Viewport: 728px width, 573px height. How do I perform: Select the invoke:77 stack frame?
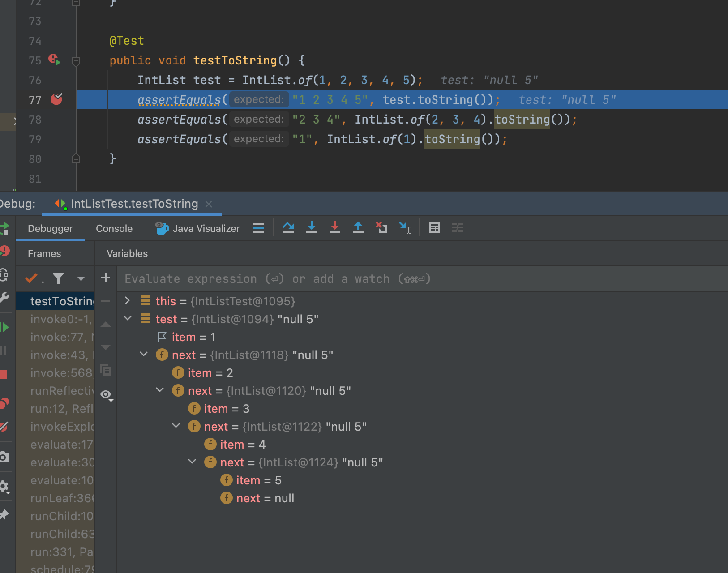(x=61, y=337)
